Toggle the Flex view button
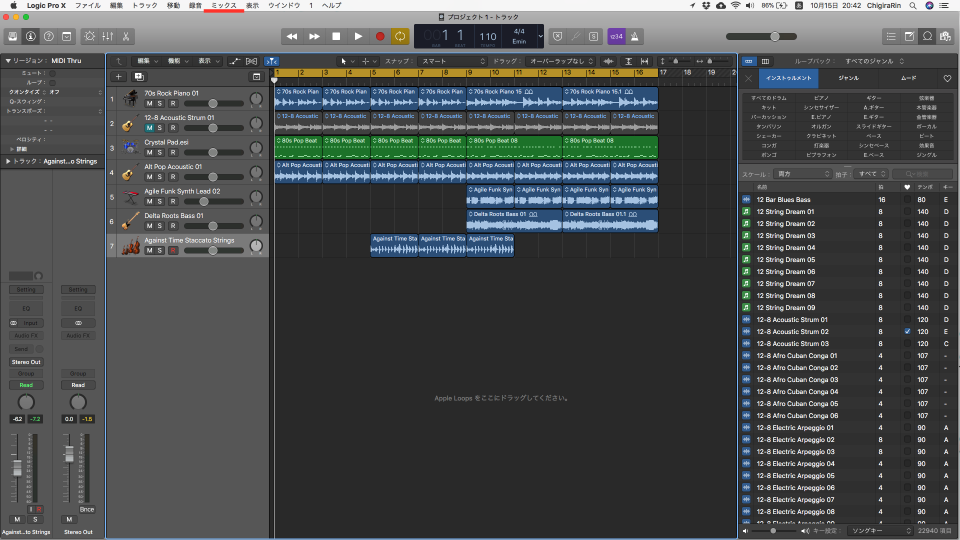The width and height of the screenshot is (960, 540). tap(252, 61)
